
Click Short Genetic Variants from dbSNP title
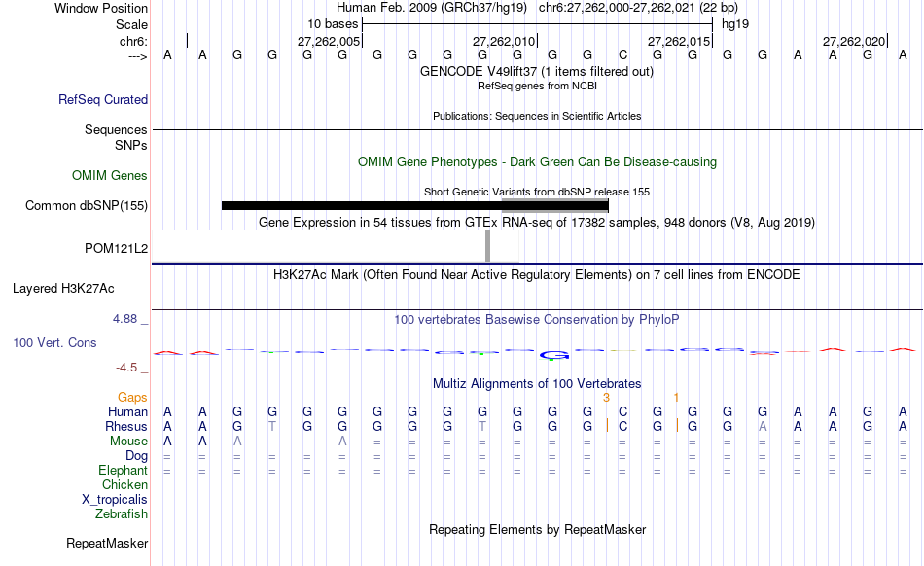point(537,192)
